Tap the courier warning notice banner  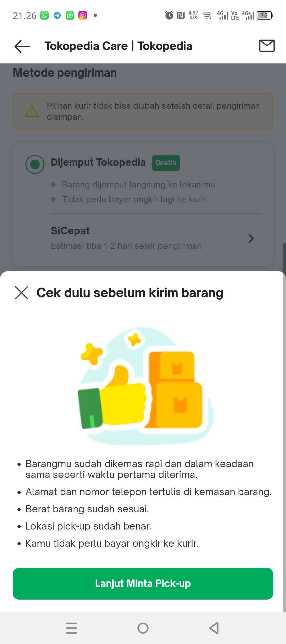tap(143, 111)
